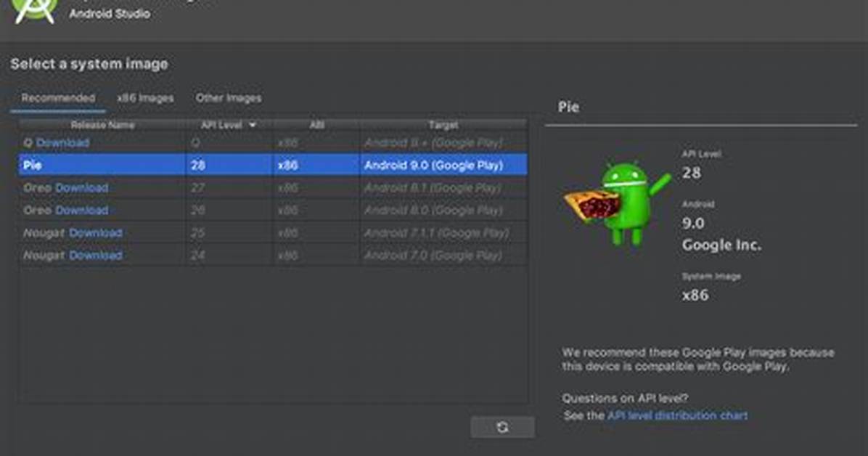Switch to the Recommended tab

click(58, 98)
